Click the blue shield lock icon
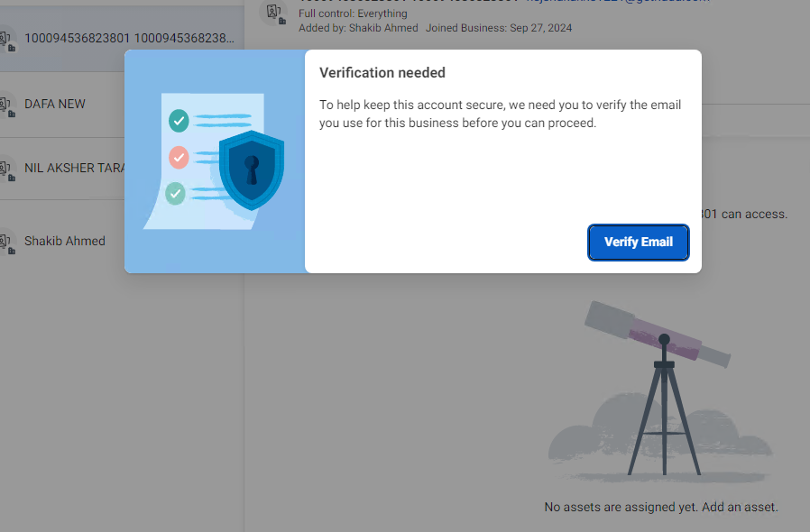This screenshot has width=810, height=532. coord(252,170)
